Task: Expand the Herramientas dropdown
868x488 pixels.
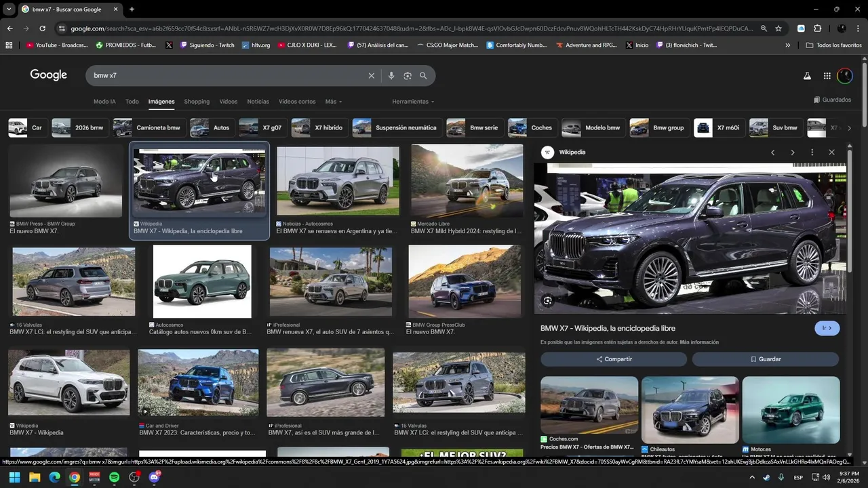Action: [x=412, y=102]
